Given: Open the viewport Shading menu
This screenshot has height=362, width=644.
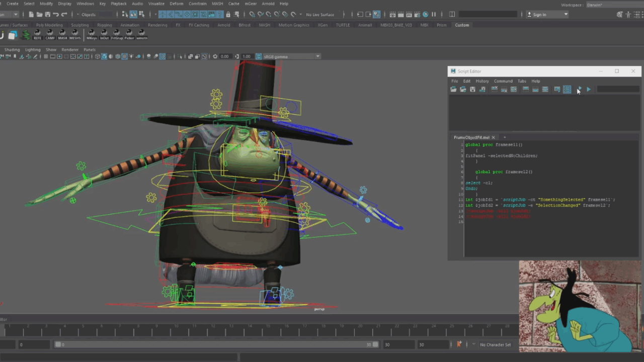Looking at the screenshot, I should tap(12, 50).
